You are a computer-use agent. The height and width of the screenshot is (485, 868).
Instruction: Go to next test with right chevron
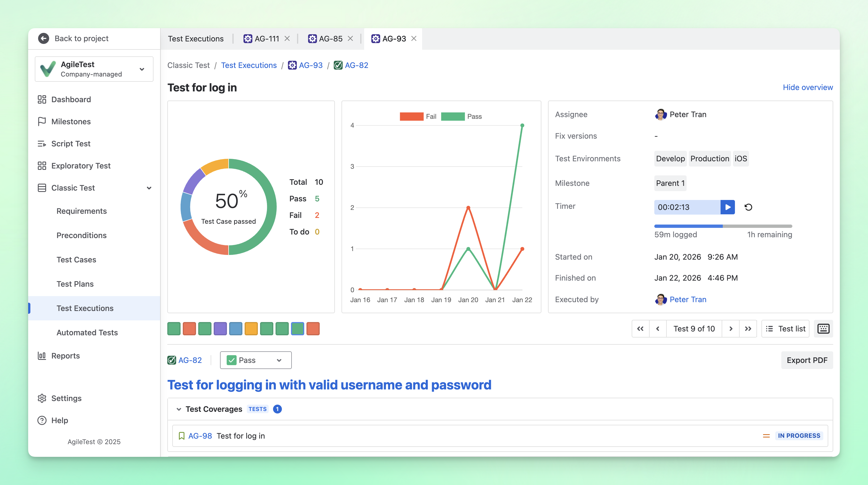click(731, 329)
